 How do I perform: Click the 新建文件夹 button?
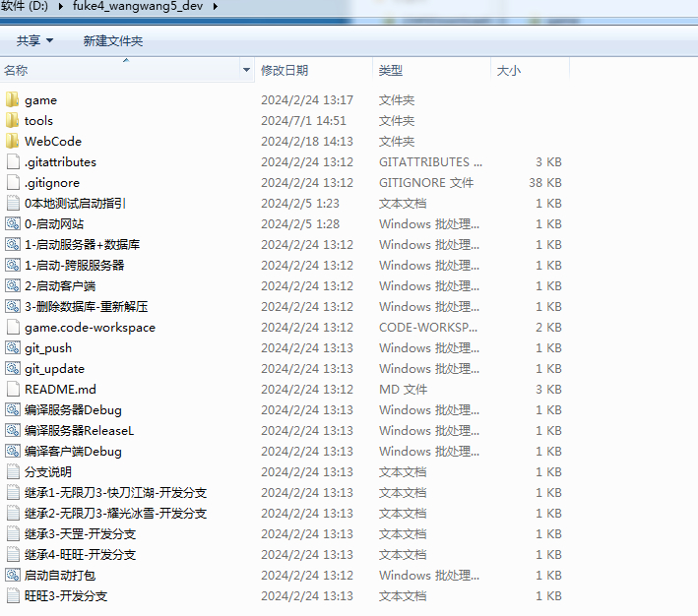click(x=113, y=40)
